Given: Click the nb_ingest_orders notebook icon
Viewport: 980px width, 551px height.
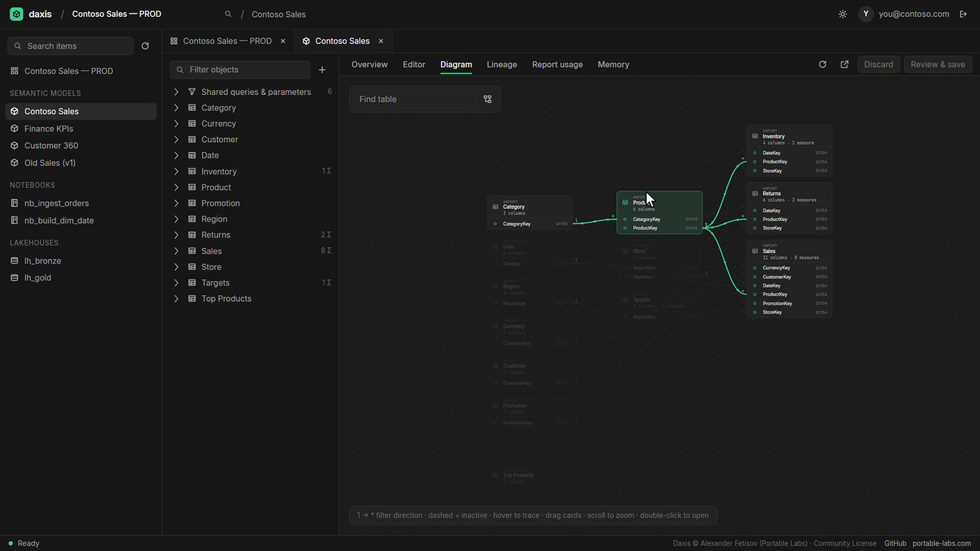Looking at the screenshot, I should [14, 203].
